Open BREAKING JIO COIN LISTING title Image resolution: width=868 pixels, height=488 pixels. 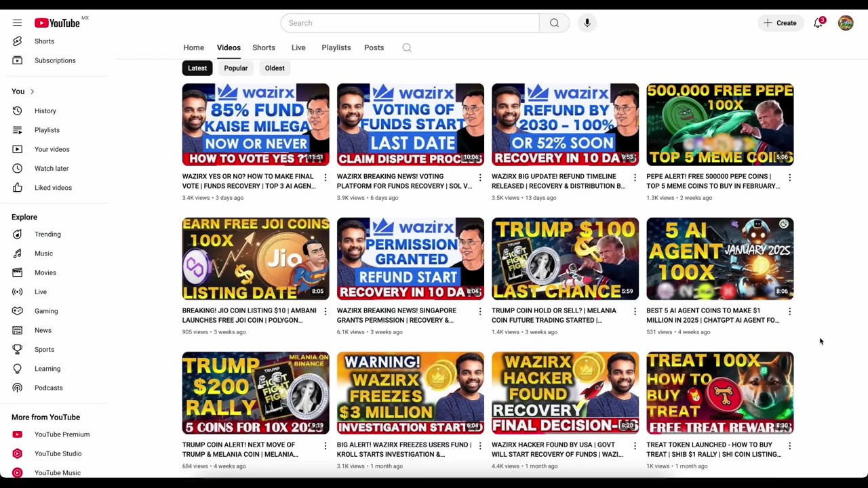coord(249,315)
